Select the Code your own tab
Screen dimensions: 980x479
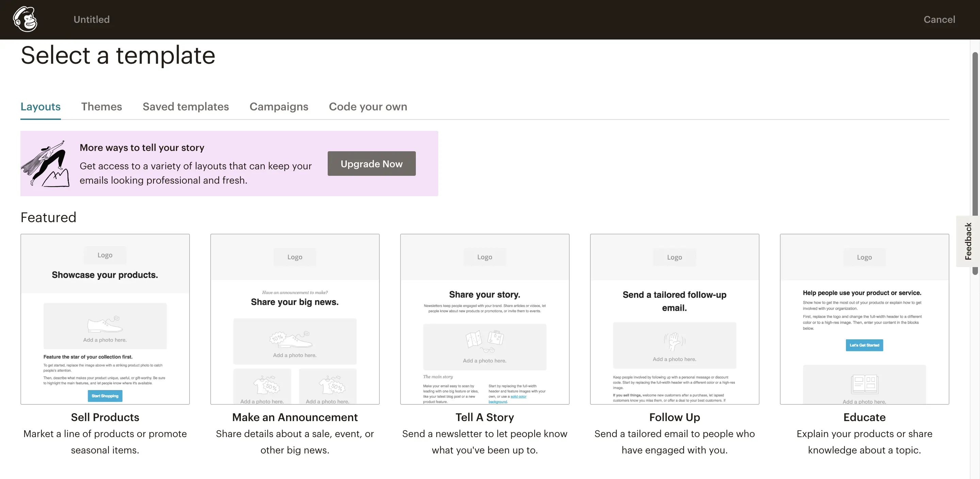(367, 107)
